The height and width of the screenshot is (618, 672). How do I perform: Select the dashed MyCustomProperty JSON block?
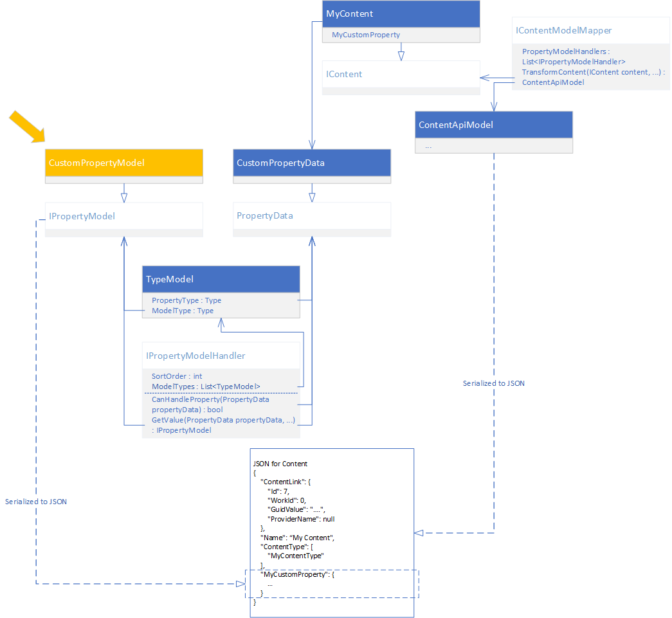click(332, 583)
